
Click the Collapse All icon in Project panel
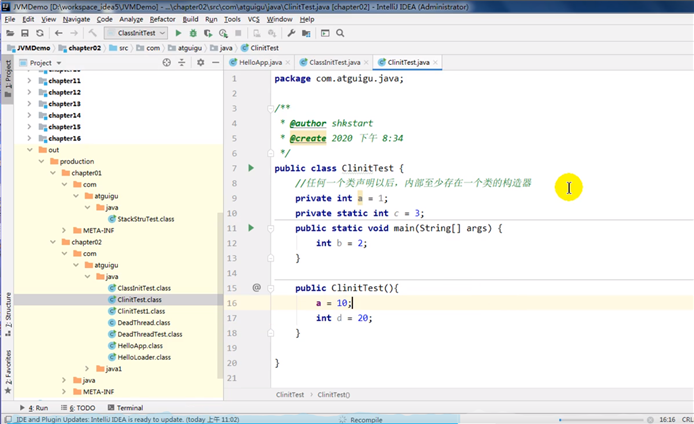[181, 63]
